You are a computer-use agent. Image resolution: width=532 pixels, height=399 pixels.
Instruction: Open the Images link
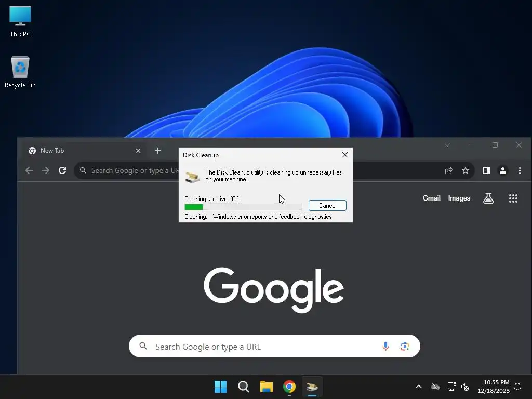click(459, 198)
